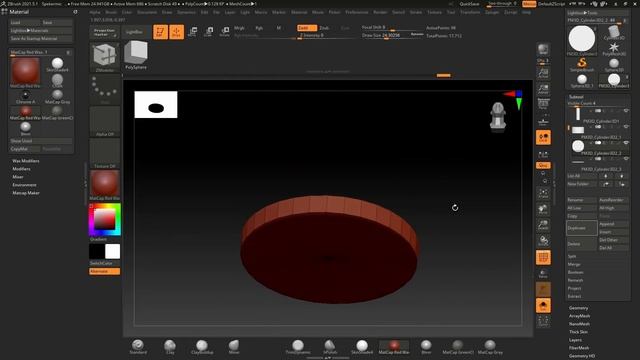
Task: Toggle the orange Xyz rotation button
Action: (543, 165)
